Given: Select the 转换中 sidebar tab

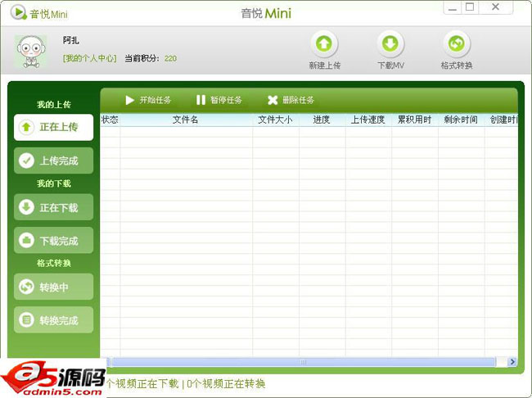Looking at the screenshot, I should (x=54, y=287).
